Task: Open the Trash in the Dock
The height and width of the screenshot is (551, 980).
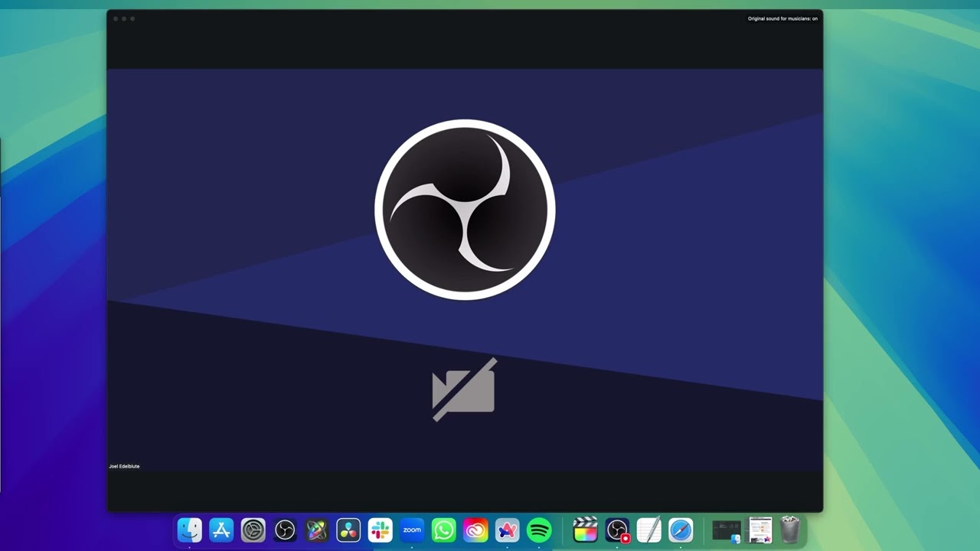Action: 790,530
